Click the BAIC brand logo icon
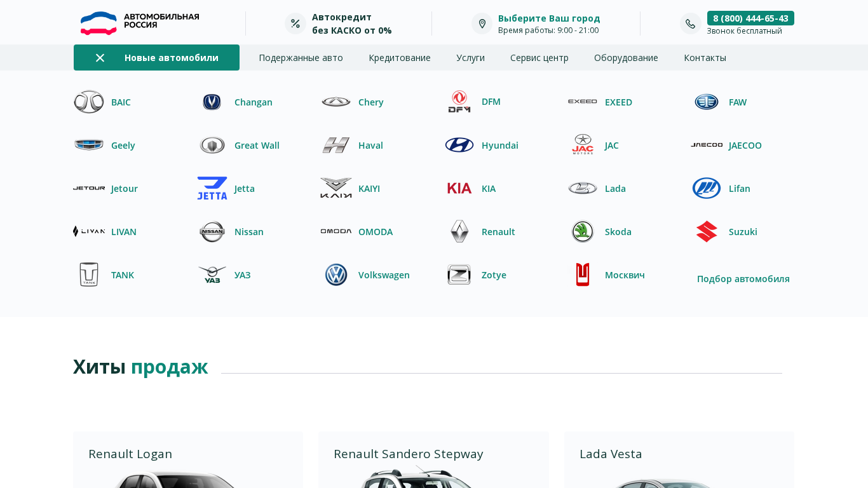Screen dimensions: 868x488 tap(89, 102)
